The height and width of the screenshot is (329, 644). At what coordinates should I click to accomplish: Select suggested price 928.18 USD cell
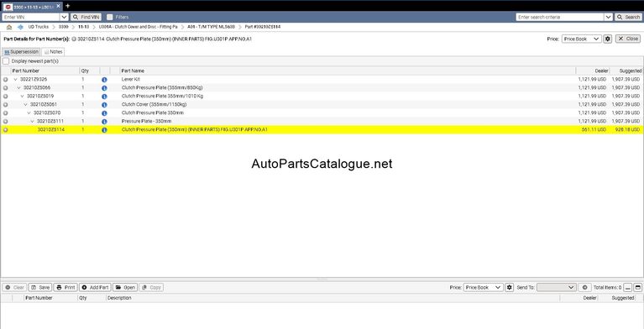(x=627, y=130)
